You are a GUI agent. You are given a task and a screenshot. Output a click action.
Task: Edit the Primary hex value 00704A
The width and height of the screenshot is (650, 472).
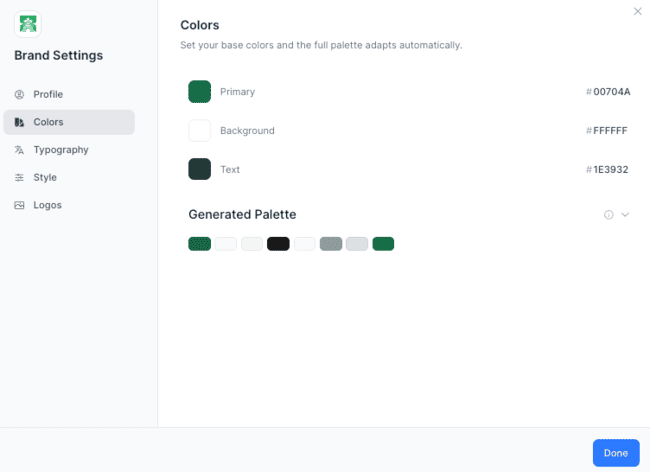point(611,92)
